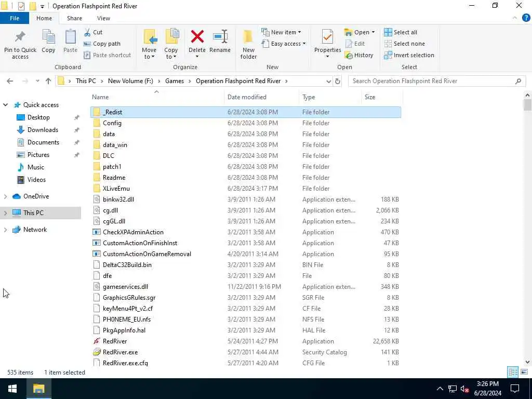
Task: Expand the OneDrive tree node
Action: click(x=5, y=196)
